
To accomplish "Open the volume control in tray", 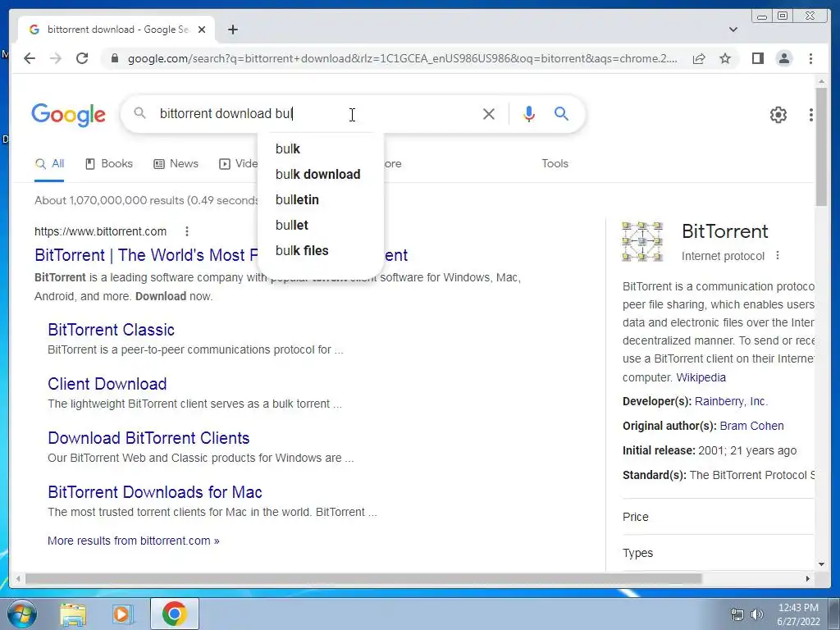I will 757,614.
